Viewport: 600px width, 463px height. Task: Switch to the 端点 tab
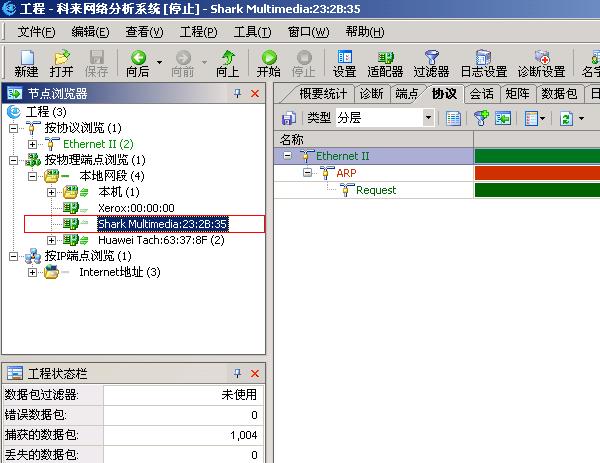click(x=406, y=94)
